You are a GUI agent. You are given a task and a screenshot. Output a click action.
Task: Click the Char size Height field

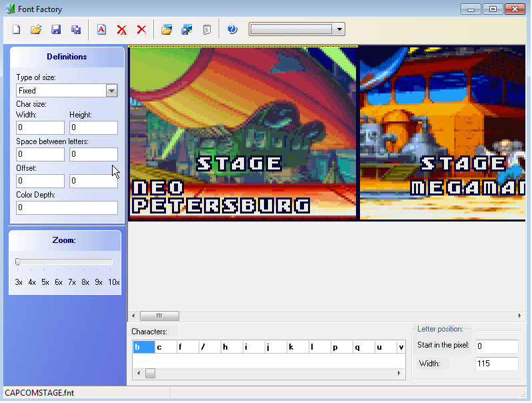(93, 127)
